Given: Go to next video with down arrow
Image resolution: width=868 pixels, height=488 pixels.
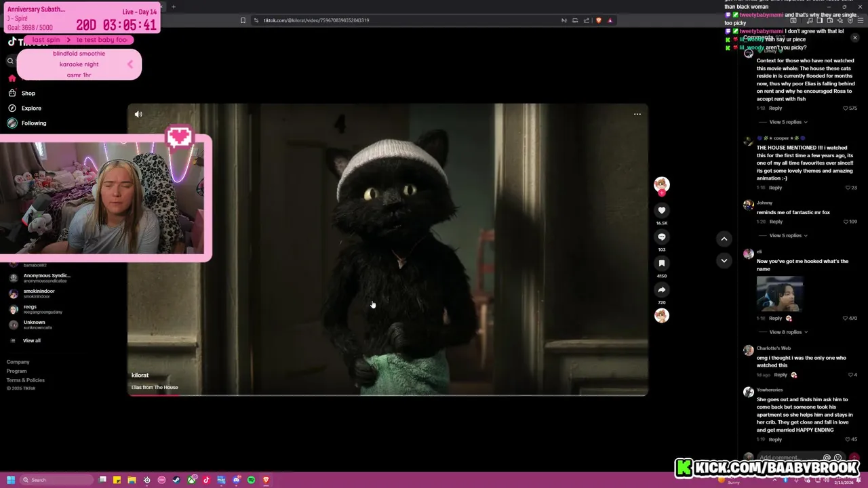Looking at the screenshot, I should click(x=724, y=260).
